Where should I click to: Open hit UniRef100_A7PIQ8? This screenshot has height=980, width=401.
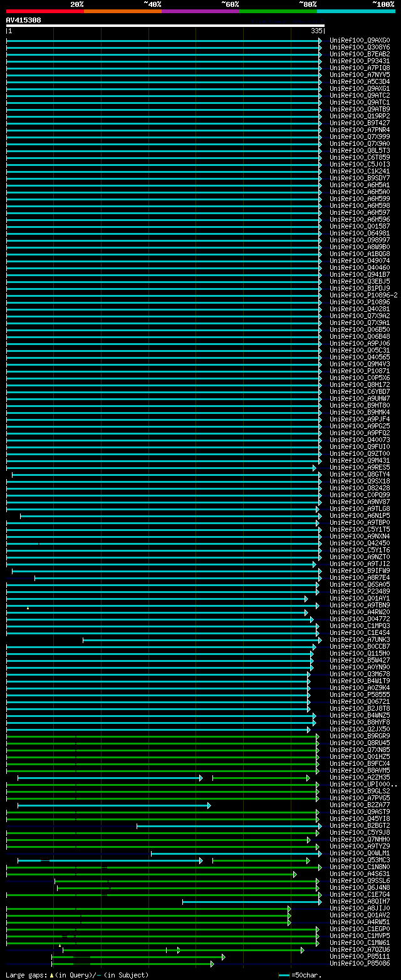coord(360,68)
